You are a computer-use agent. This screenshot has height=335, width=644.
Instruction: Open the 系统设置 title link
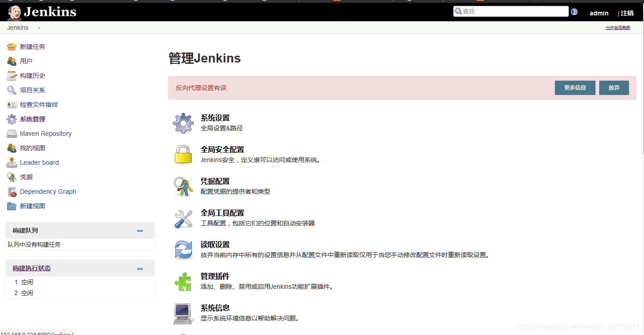coord(215,118)
